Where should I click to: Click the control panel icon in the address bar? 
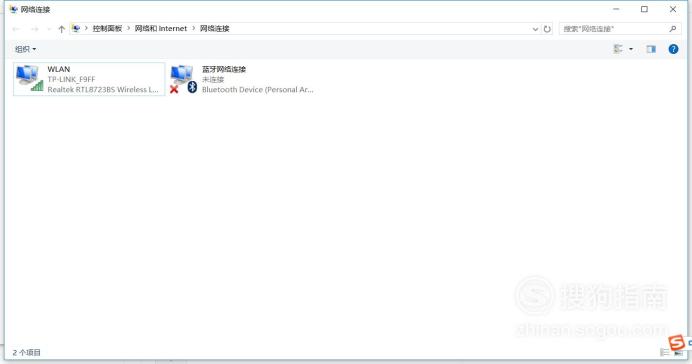76,29
